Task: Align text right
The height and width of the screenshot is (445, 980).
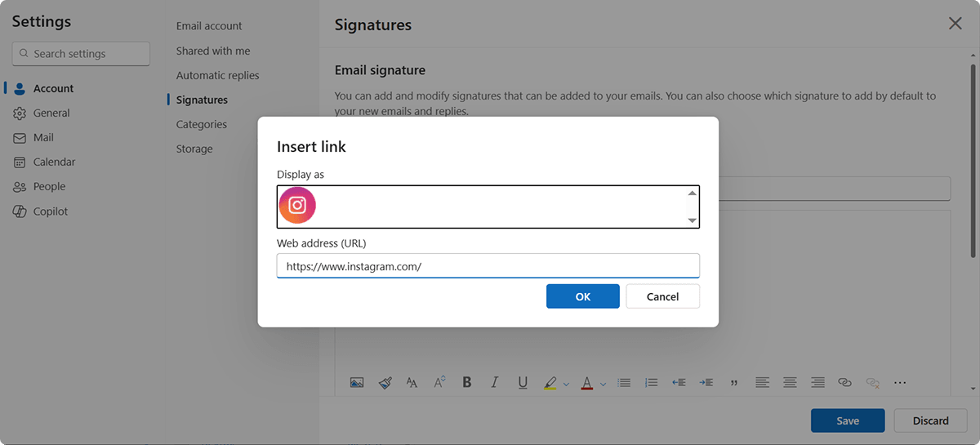Action: pos(817,382)
